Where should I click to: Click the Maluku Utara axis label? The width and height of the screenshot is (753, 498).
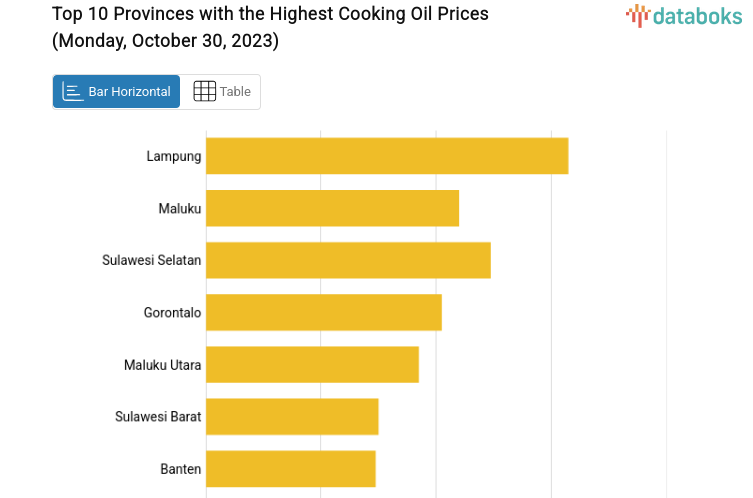pos(163,364)
